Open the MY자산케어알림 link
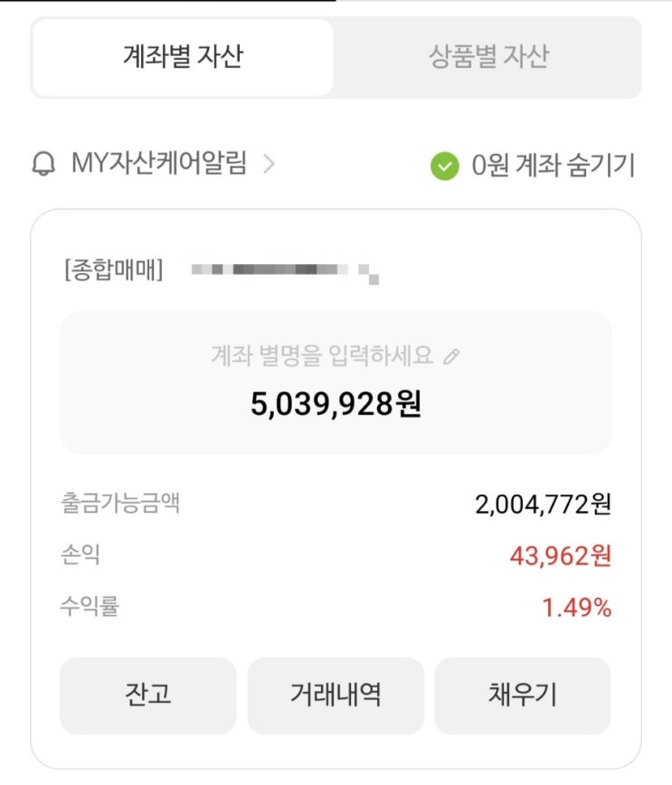Screen dimensions: 672x785 tap(158, 166)
